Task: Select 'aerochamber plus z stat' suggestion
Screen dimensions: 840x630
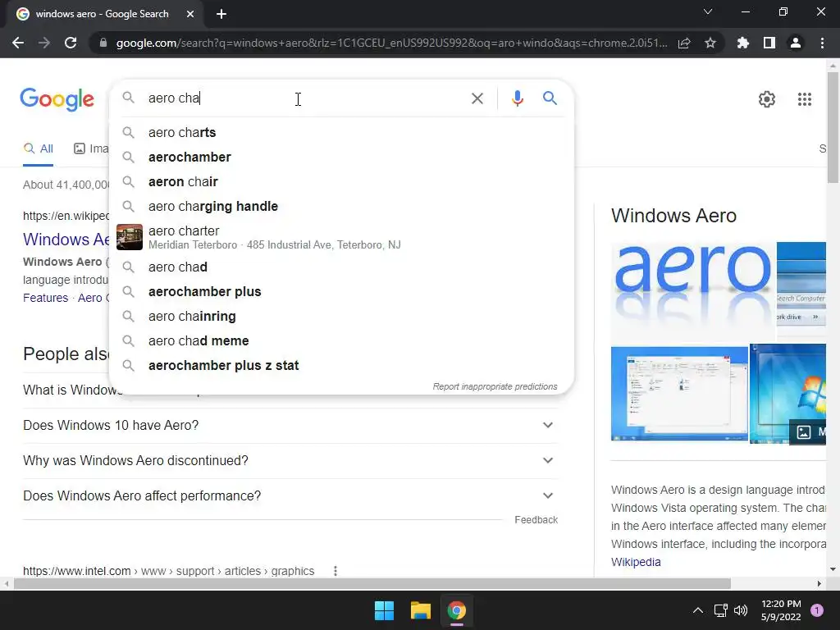Action: (x=341, y=365)
